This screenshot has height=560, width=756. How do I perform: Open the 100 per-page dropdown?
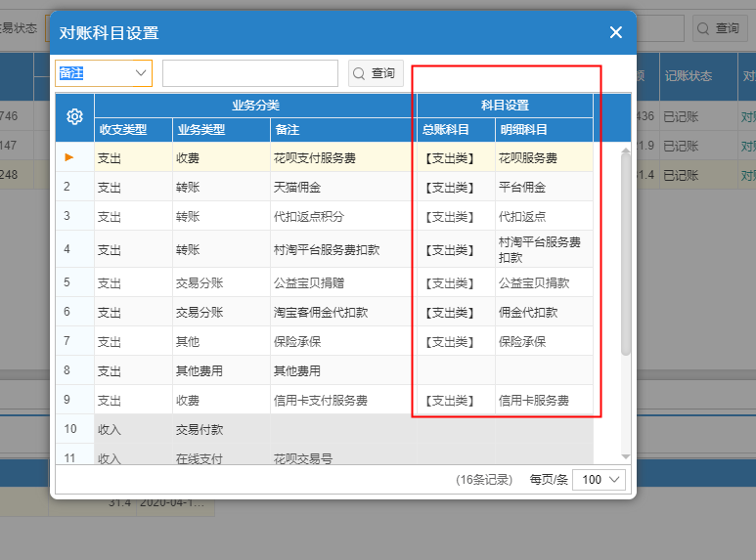(599, 480)
